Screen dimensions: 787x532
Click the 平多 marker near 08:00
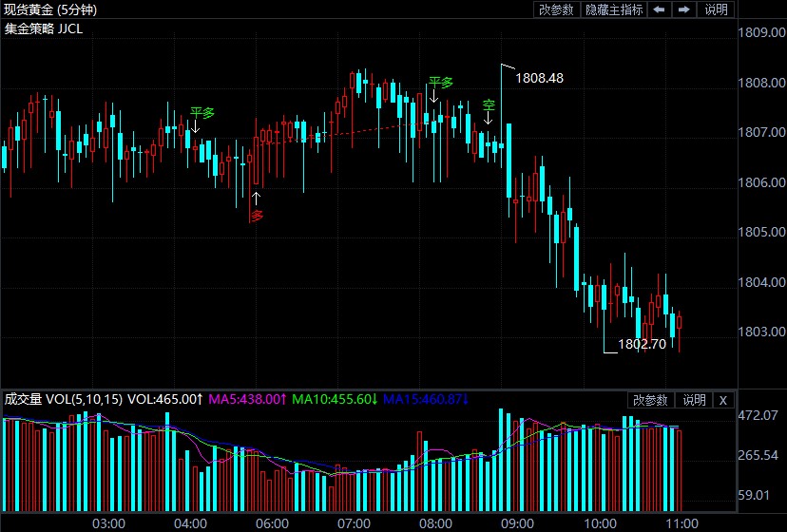[441, 83]
